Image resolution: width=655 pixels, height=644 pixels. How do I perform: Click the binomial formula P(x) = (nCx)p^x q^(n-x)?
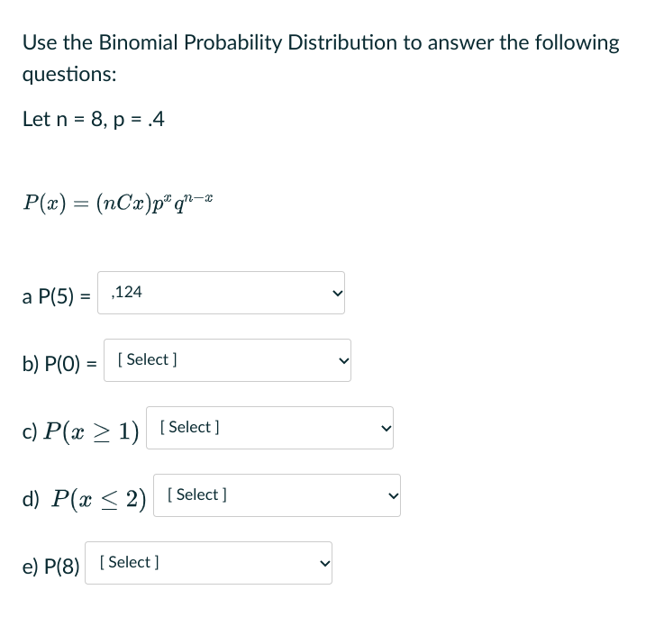point(118,204)
